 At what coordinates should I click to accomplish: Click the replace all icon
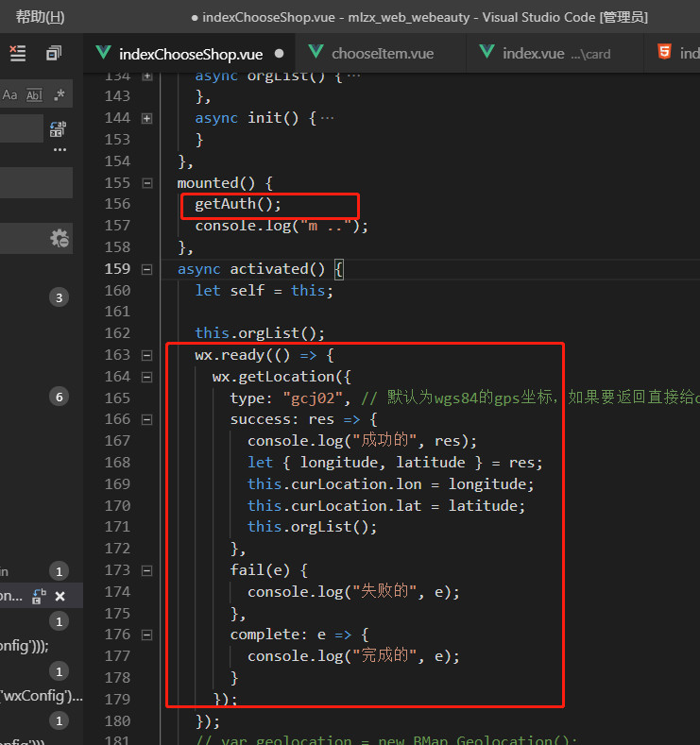[58, 128]
